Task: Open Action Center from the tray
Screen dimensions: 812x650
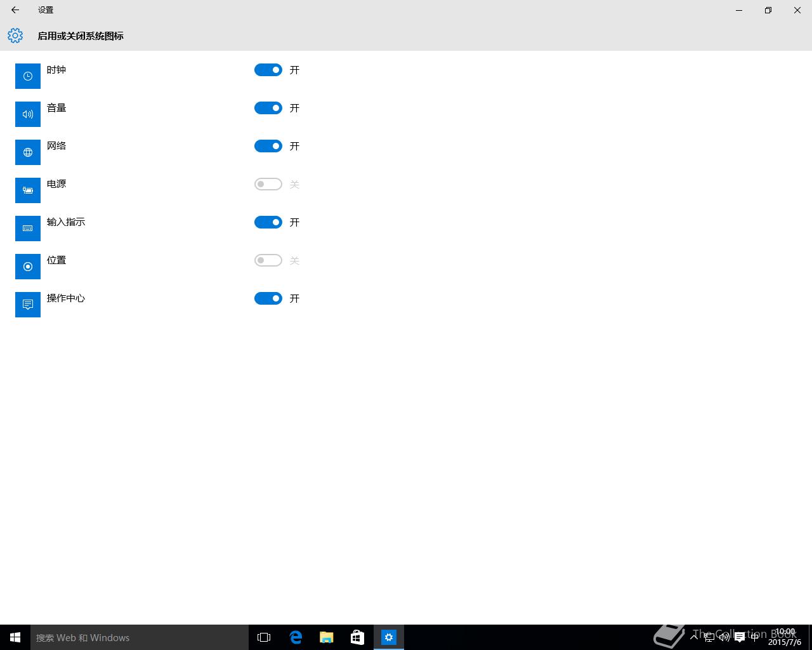Action: (x=739, y=638)
